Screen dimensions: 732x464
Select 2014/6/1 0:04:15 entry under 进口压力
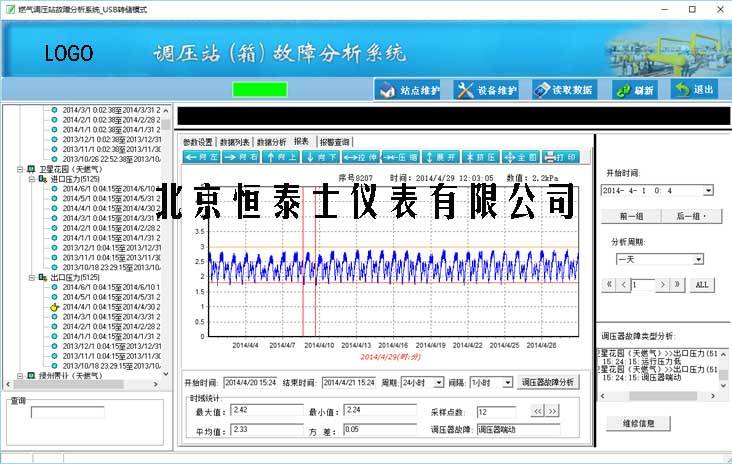tap(109, 189)
